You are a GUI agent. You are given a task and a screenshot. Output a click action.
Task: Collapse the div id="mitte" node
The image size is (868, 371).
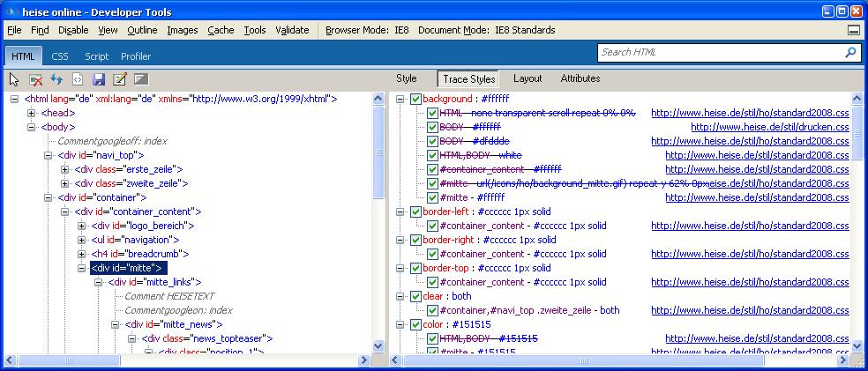pyautogui.click(x=82, y=268)
